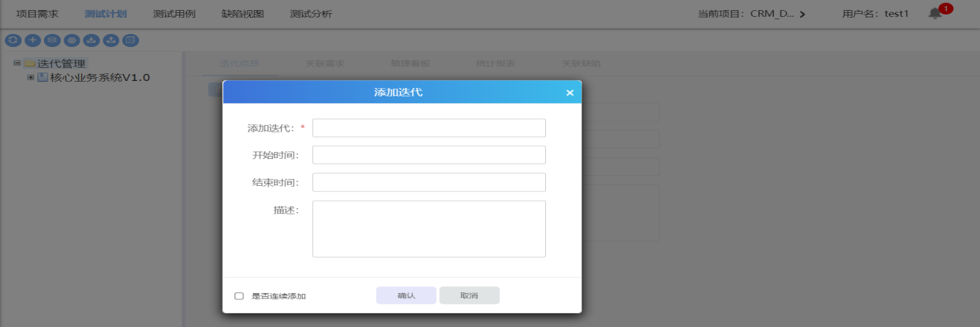The image size is (980, 327).
Task: Switch to the 迭代信息 tab
Action: 239,64
